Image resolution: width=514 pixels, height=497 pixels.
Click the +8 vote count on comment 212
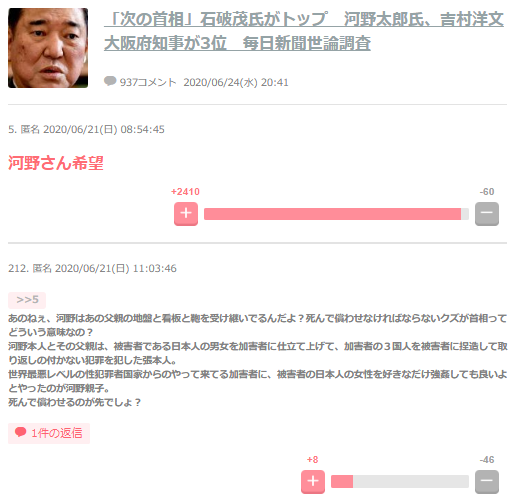coord(312,460)
